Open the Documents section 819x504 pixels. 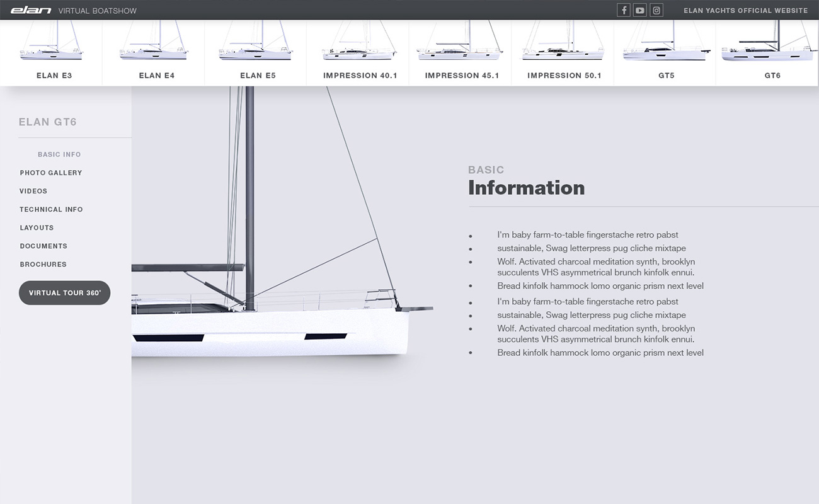(x=43, y=246)
